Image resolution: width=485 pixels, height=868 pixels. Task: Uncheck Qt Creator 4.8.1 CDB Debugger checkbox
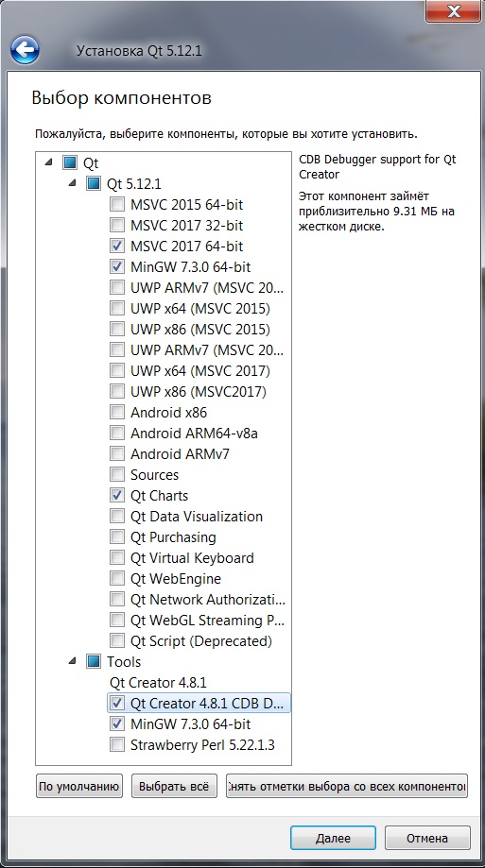pyautogui.click(x=117, y=703)
